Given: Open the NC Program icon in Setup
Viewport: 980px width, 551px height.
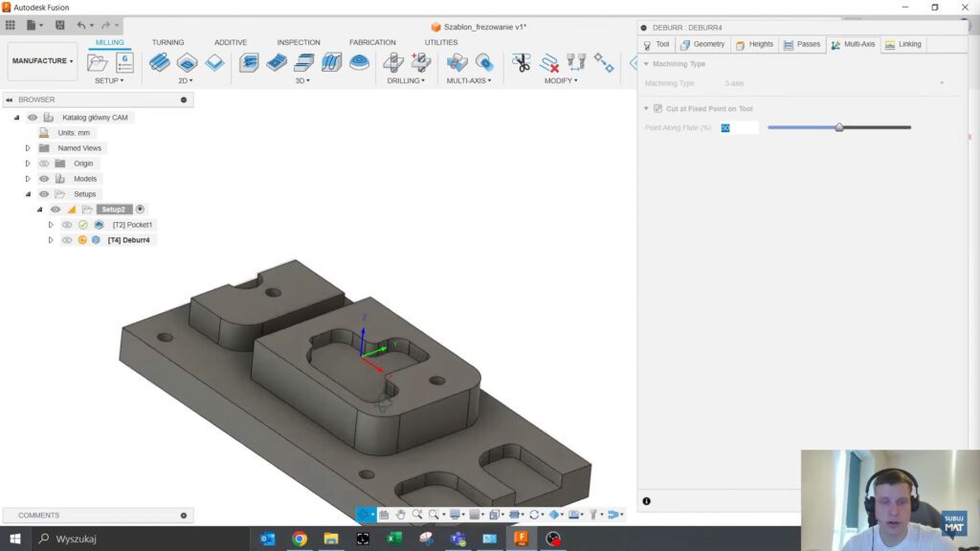Looking at the screenshot, I should tap(124, 63).
